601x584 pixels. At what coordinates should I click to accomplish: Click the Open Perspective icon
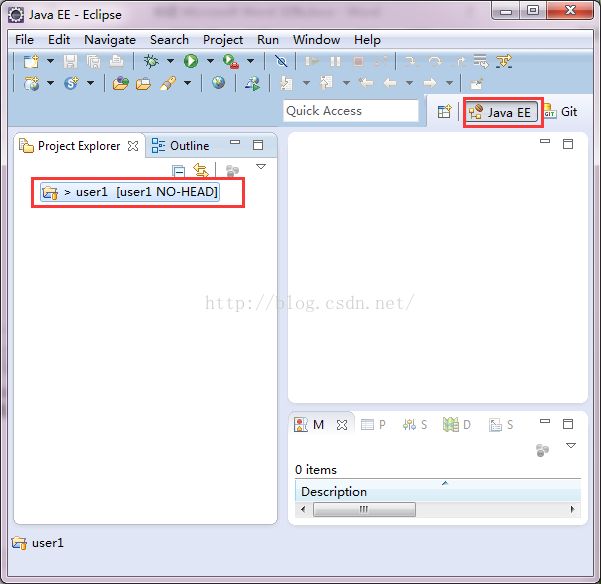pyautogui.click(x=444, y=112)
